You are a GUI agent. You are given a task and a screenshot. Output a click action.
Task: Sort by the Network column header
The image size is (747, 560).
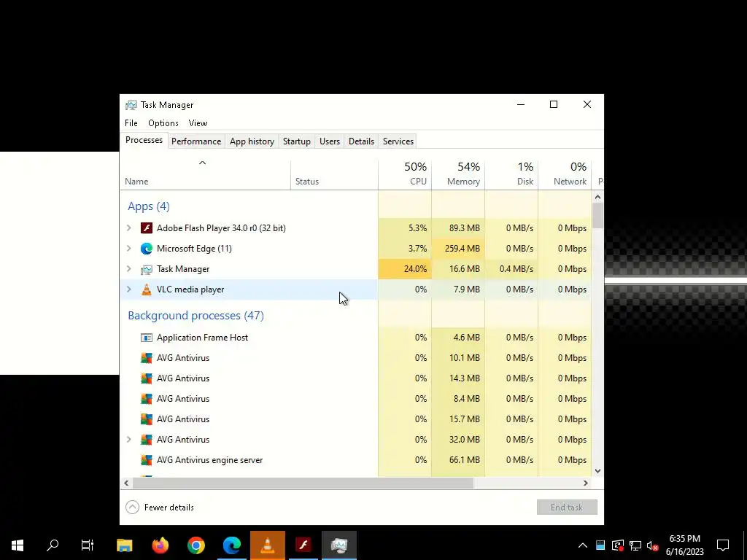pyautogui.click(x=565, y=174)
